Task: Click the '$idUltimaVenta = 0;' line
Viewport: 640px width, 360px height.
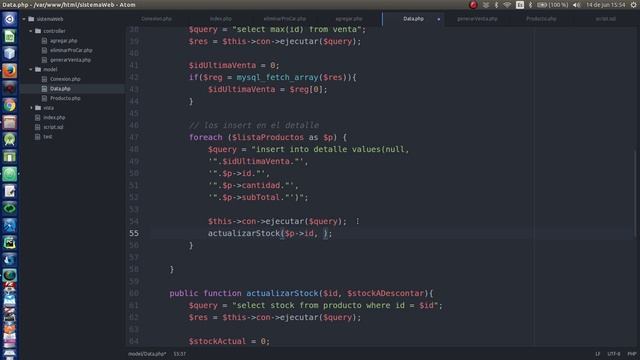Action: coord(234,65)
